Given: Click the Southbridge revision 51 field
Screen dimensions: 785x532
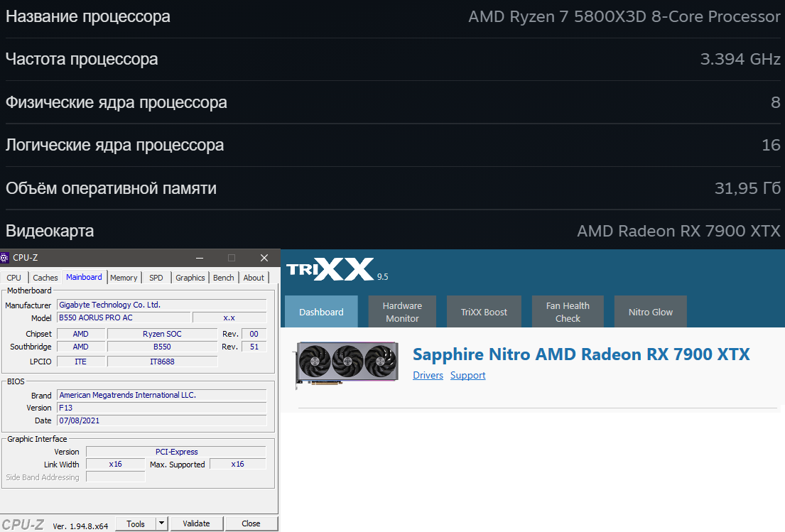Looking at the screenshot, I should [254, 347].
